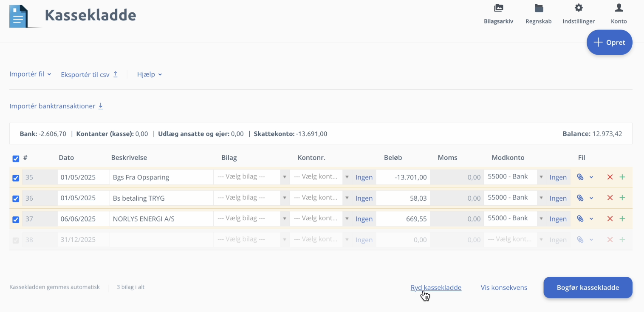Open the Hjælp menu
The image size is (644, 312).
coord(150,75)
